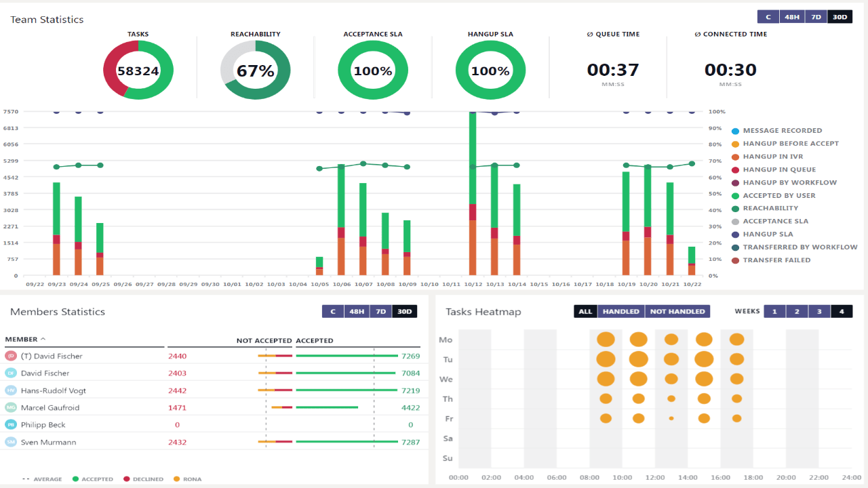This screenshot has width=868, height=488.
Task: Click David Fischer's (T) avatar icon
Action: click(11, 356)
